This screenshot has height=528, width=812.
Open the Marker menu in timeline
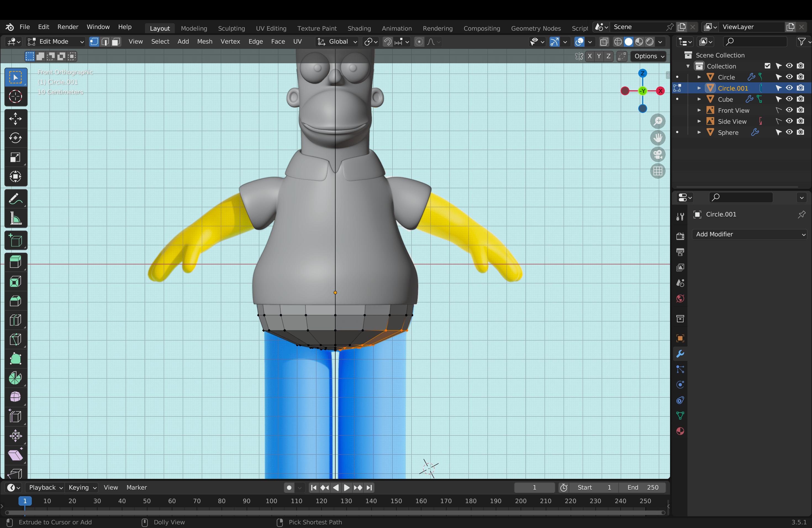pyautogui.click(x=136, y=487)
